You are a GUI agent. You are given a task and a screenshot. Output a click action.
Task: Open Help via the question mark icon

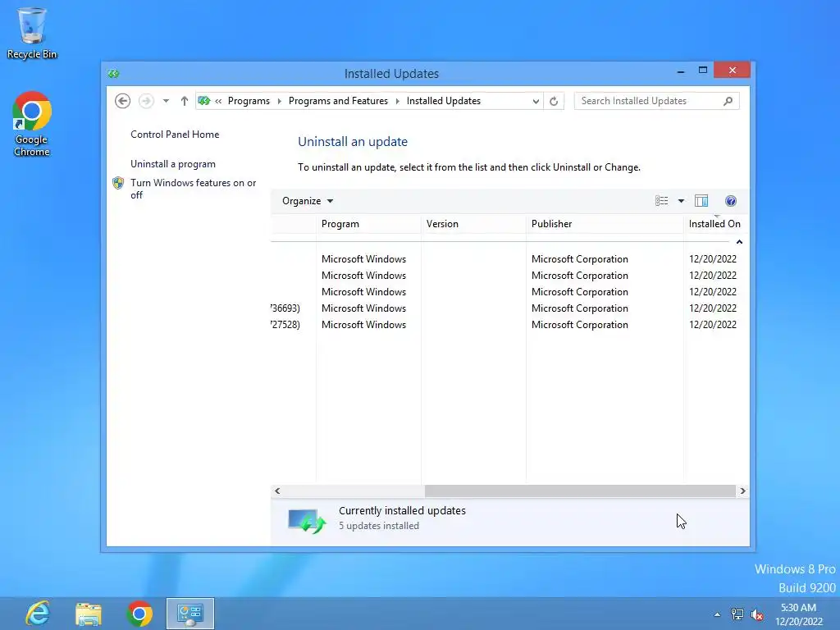(731, 201)
